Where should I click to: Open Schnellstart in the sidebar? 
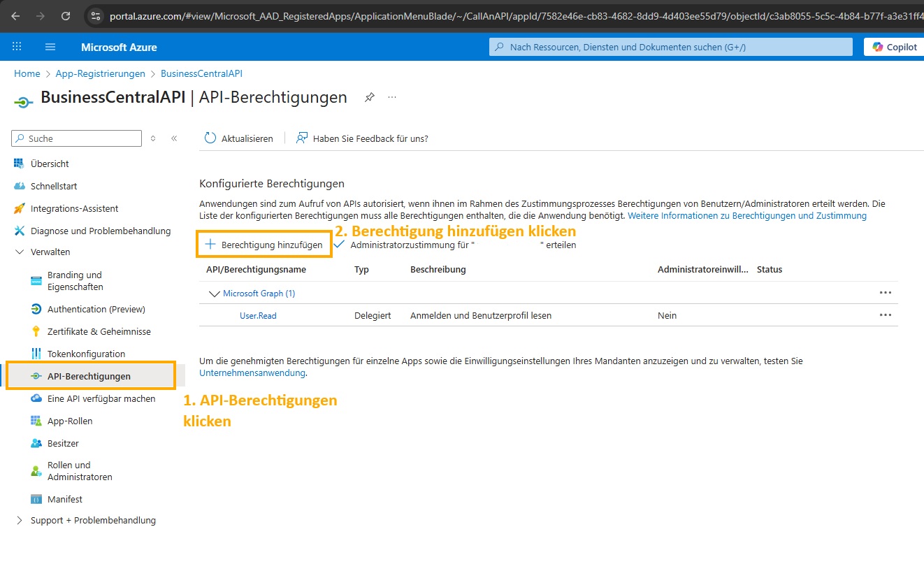(x=54, y=186)
